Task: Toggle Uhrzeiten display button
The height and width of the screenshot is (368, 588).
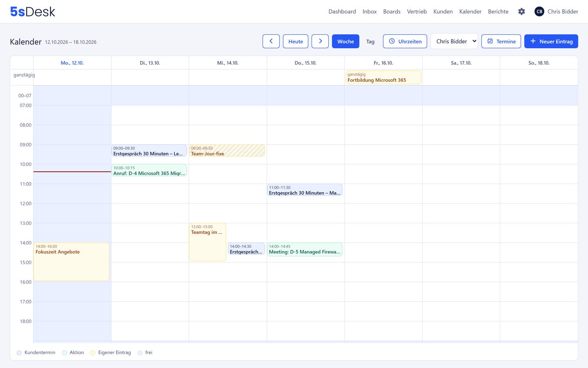Action: pyautogui.click(x=405, y=41)
